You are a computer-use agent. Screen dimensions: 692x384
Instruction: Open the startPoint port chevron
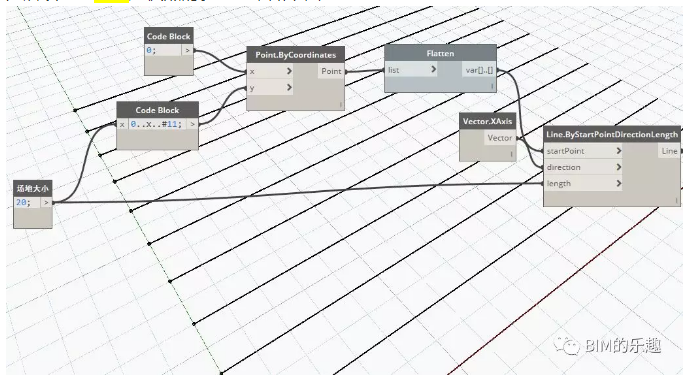tap(618, 151)
